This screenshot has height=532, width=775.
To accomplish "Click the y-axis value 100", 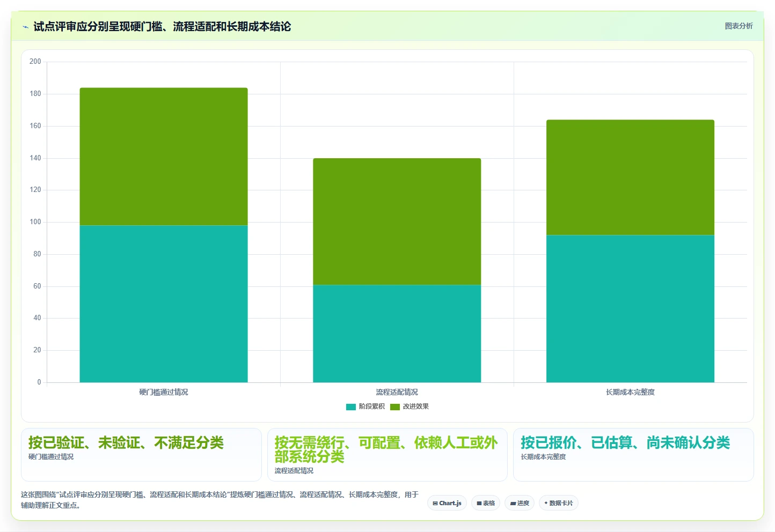I will (x=35, y=221).
